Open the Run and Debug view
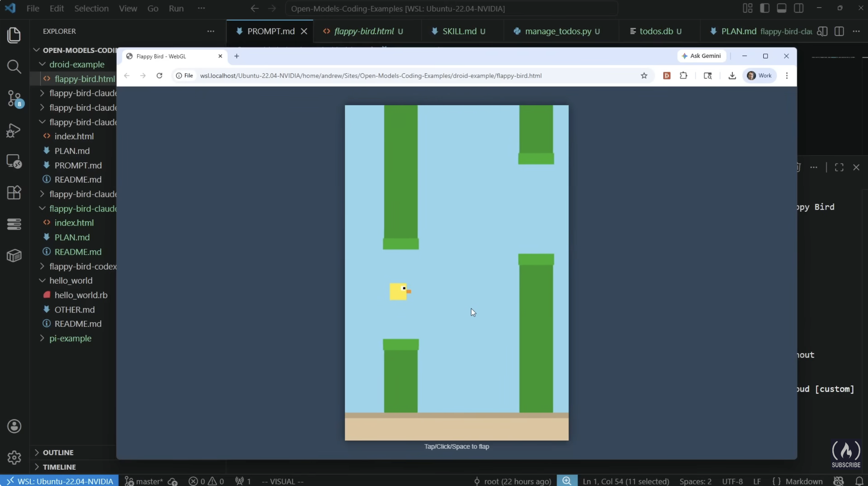868x486 pixels. (x=14, y=130)
